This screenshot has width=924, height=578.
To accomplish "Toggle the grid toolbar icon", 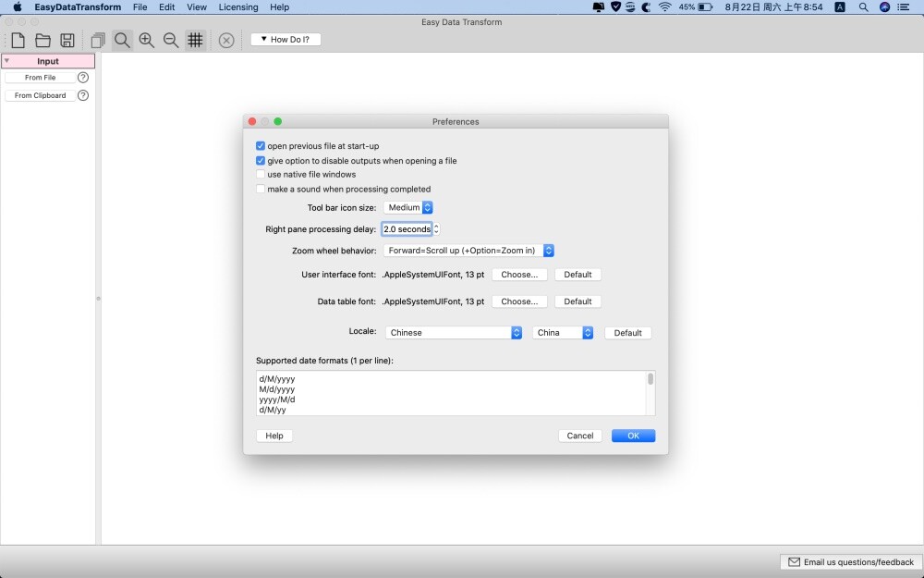I will point(195,40).
